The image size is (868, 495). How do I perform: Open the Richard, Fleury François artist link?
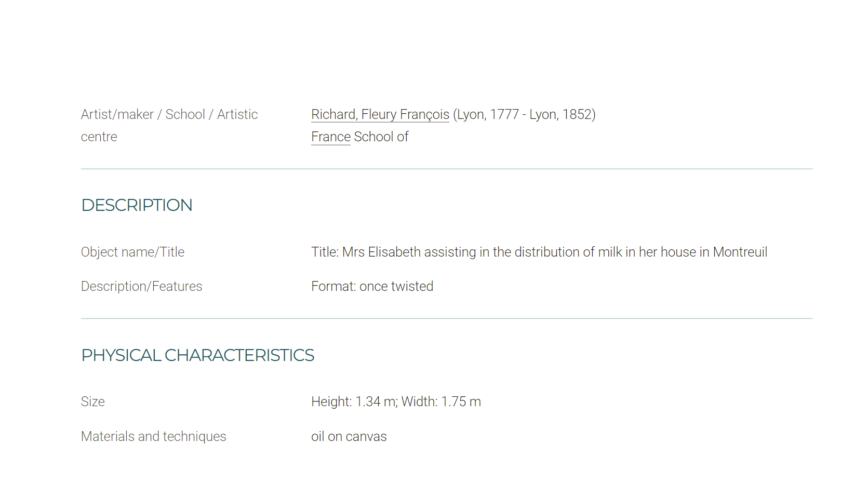tap(380, 114)
